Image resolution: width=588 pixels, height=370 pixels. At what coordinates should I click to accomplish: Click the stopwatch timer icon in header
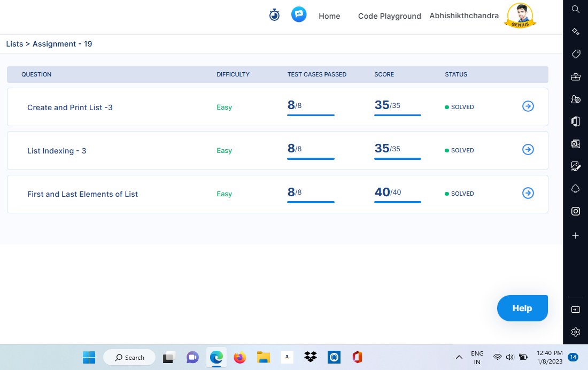click(274, 15)
